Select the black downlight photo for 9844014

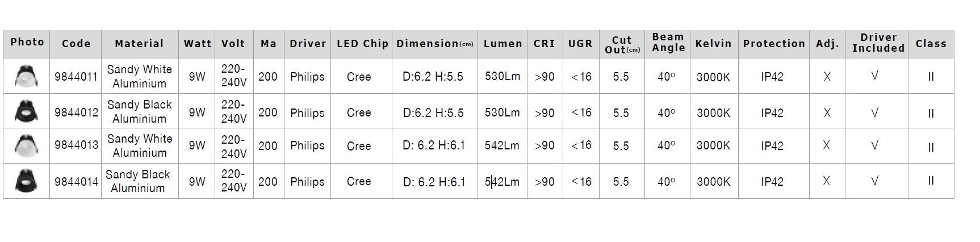[x=26, y=181]
